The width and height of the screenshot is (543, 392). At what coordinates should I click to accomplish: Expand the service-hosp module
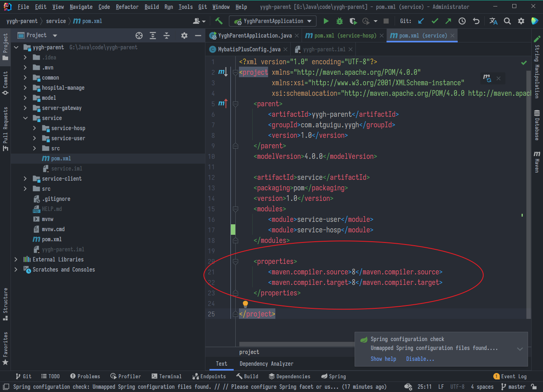click(34, 128)
